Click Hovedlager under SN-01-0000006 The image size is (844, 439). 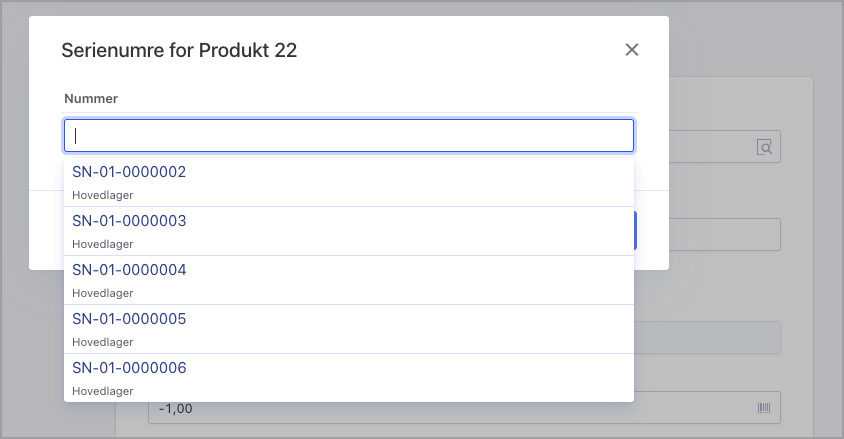point(103,391)
